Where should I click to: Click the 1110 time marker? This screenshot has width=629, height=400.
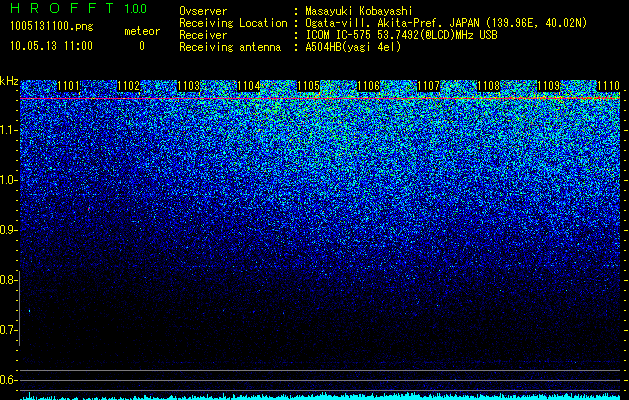[x=608, y=86]
